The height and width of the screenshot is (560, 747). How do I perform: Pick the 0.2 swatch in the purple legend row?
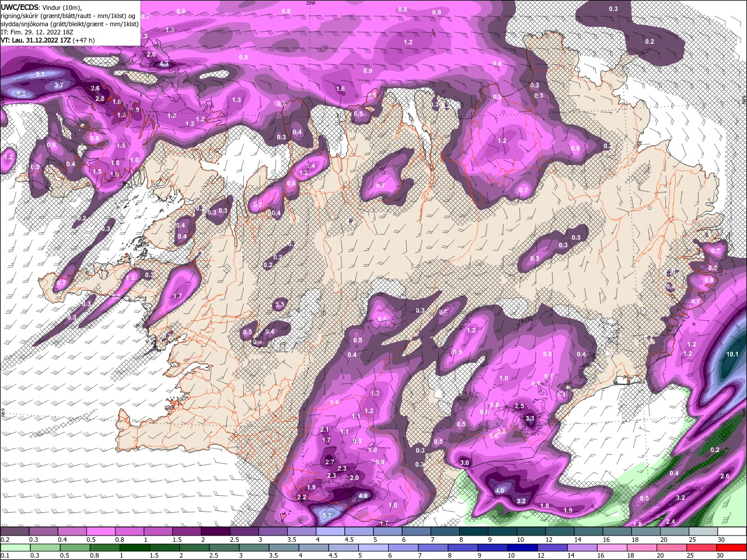click(x=15, y=531)
